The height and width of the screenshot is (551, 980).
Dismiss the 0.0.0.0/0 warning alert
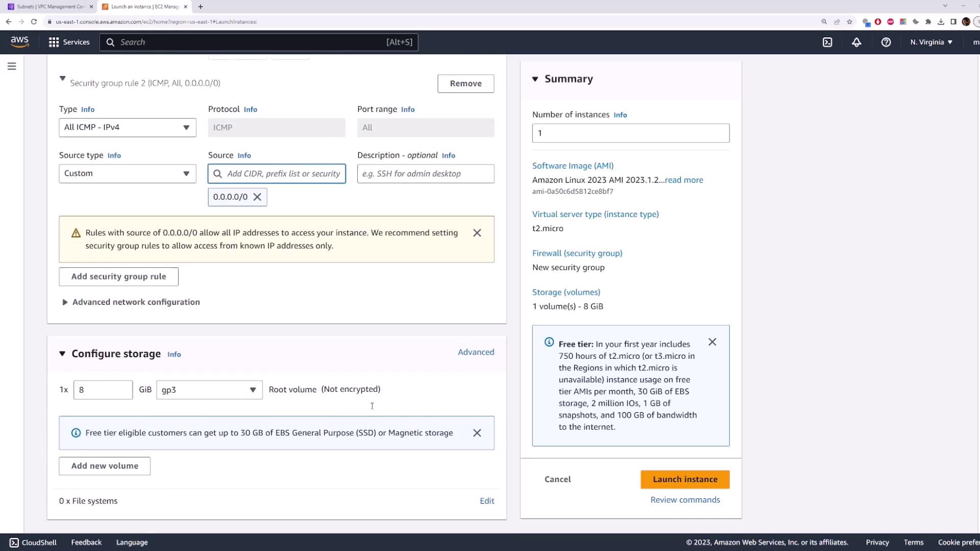click(x=477, y=233)
